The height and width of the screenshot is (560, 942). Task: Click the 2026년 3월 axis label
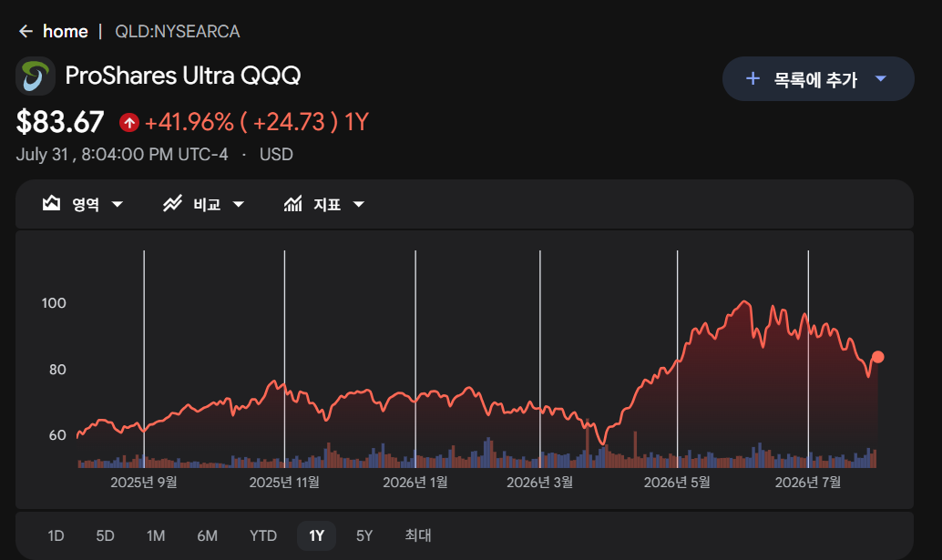click(539, 482)
